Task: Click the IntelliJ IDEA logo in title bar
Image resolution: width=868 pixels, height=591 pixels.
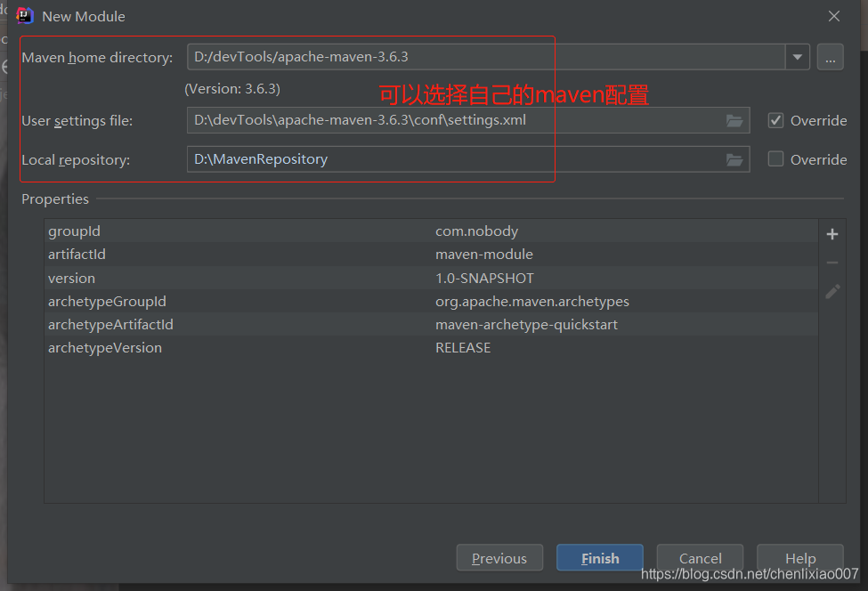Action: tap(25, 16)
